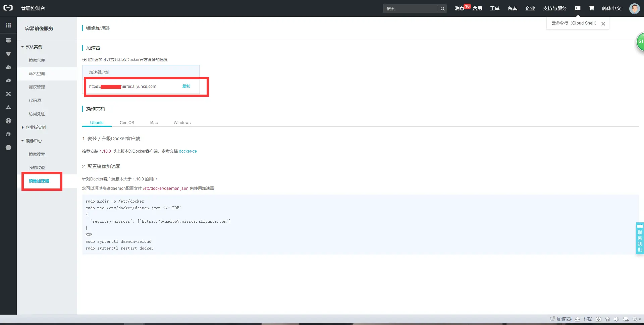Screen dimensions: 644x325
Task: Click the speaker volume icon in the status bar
Action: pos(616,319)
